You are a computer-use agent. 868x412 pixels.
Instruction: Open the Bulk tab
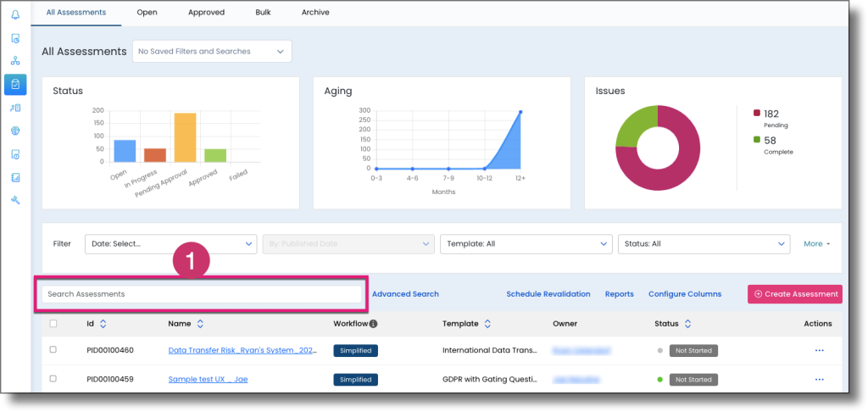click(264, 12)
